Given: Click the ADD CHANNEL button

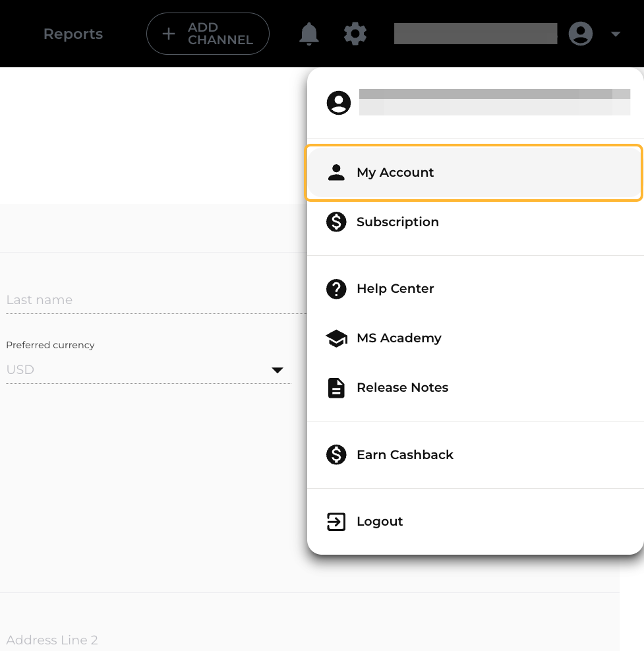Looking at the screenshot, I should click(x=208, y=34).
